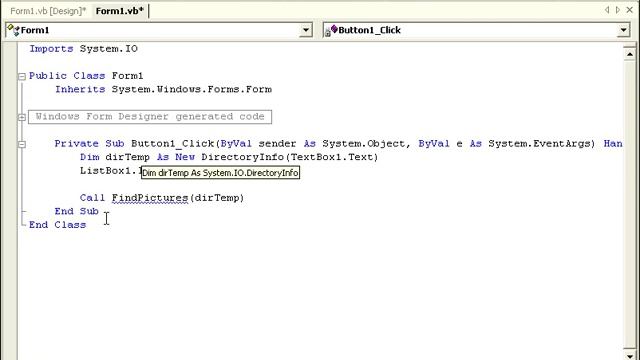The height and width of the screenshot is (360, 640).
Task: Click the underlined FindPictures call
Action: coord(150,198)
